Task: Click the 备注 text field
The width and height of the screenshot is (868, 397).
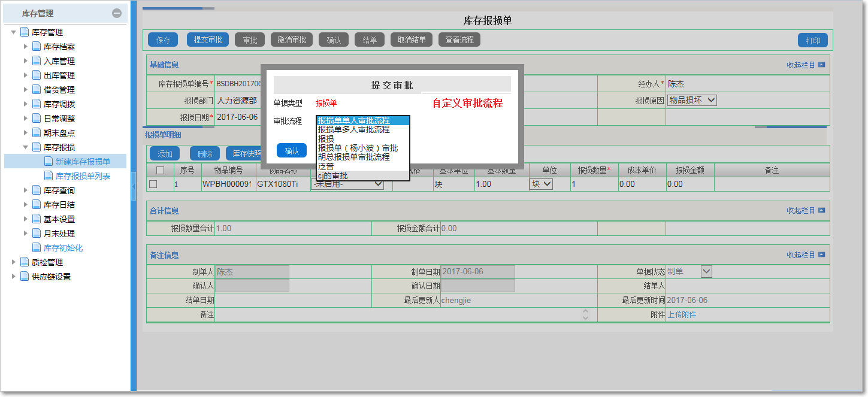Action: pos(398,314)
